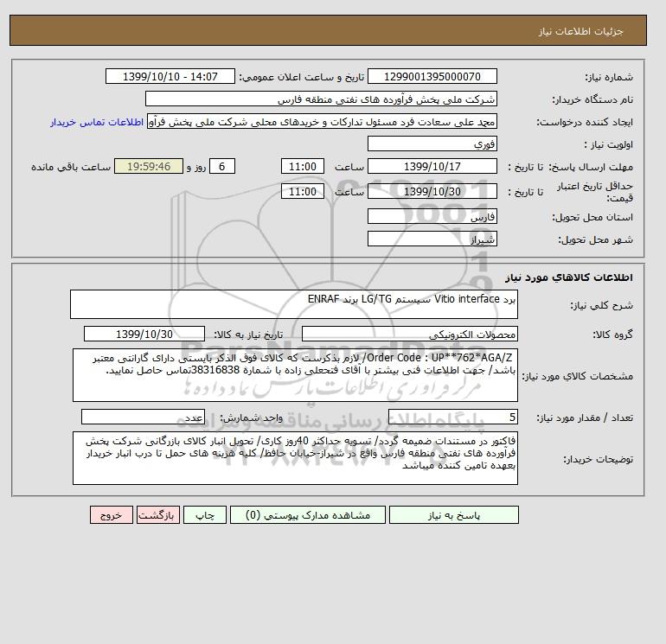Click the item need date 1399/10/30 field
The height and width of the screenshot is (644, 666).
pos(144,334)
